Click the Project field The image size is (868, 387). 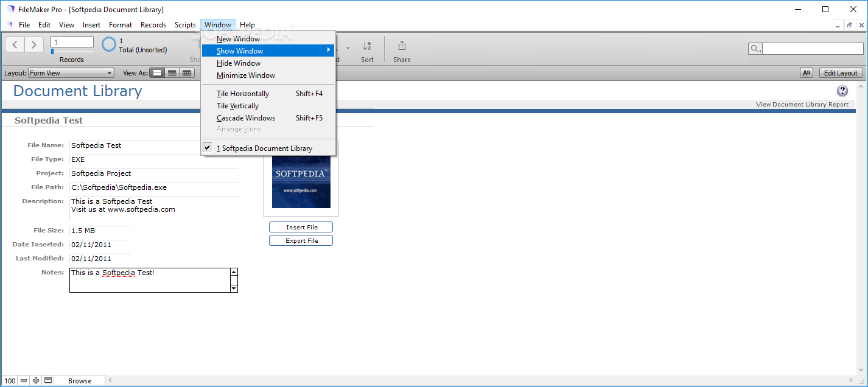pyautogui.click(x=153, y=173)
